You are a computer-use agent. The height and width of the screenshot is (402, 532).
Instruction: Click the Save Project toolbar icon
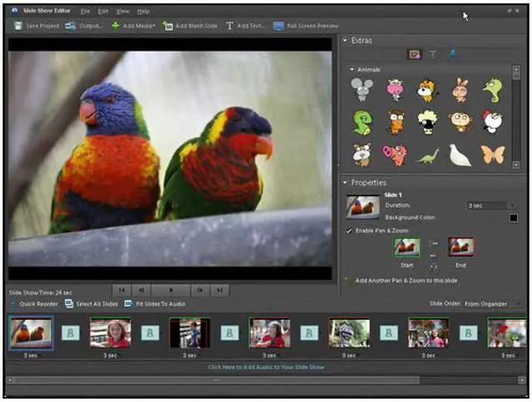(18, 26)
